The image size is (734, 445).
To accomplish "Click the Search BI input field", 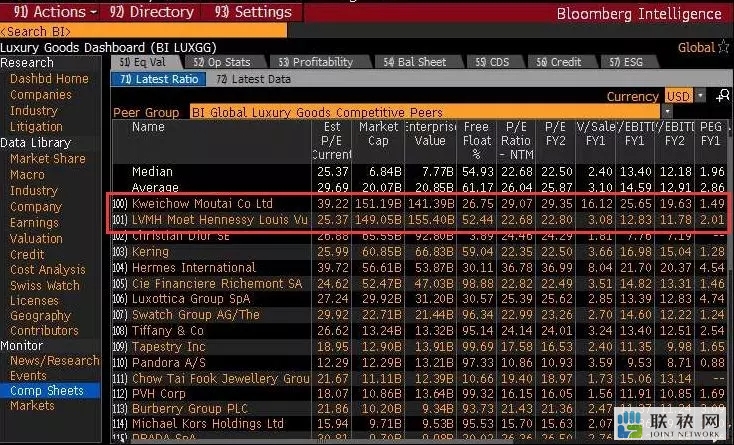I will [143, 31].
